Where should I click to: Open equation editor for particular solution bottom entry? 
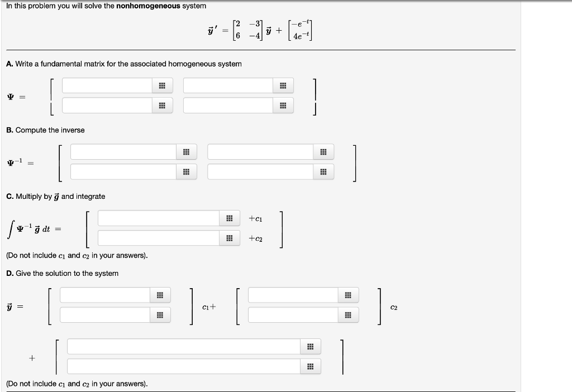point(311,366)
